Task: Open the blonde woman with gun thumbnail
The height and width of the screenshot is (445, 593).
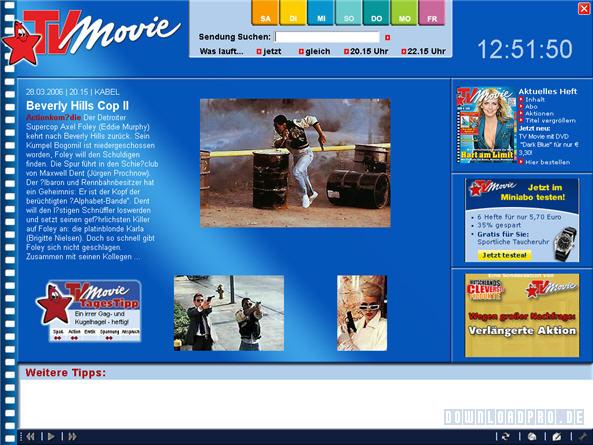Action: point(362,313)
